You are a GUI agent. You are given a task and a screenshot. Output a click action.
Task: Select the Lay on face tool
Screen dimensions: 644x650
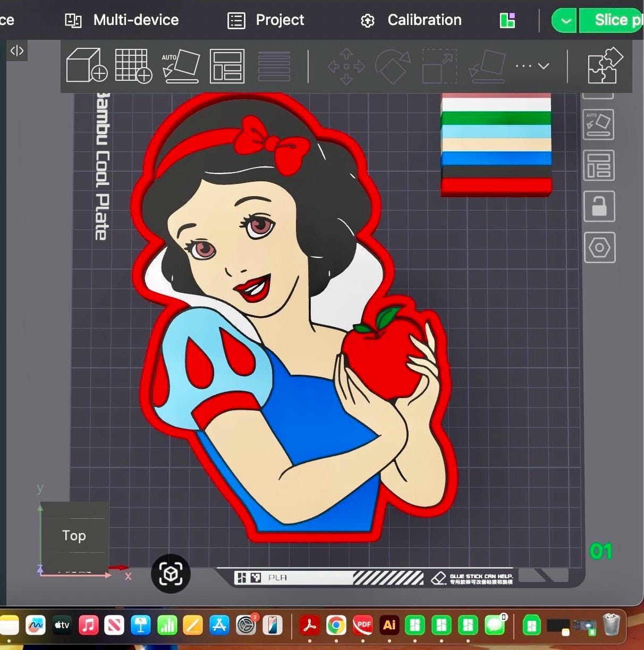click(x=487, y=66)
